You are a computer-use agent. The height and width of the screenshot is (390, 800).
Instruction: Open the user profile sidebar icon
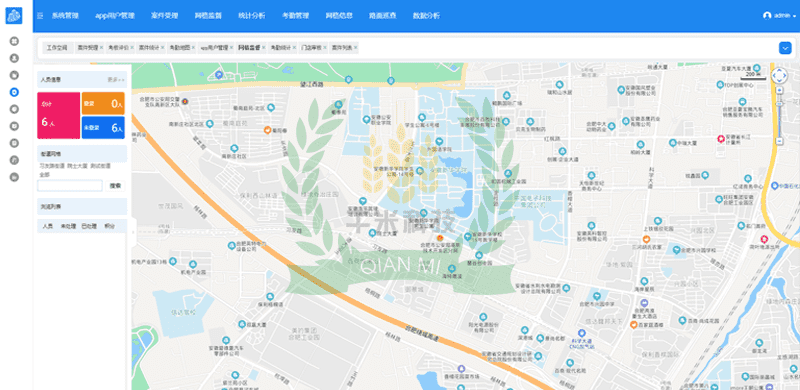[14, 58]
